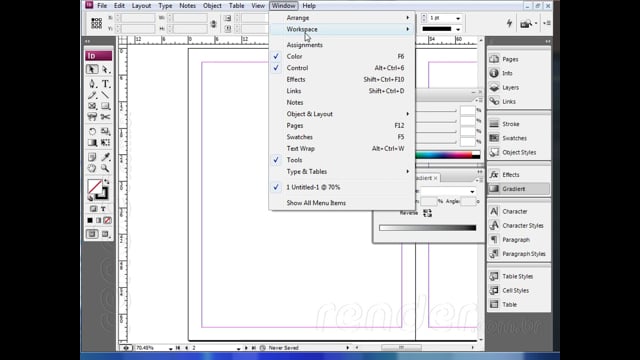Select the Selection tool arrow
Image resolution: width=640 pixels, height=360 pixels.
[92, 69]
